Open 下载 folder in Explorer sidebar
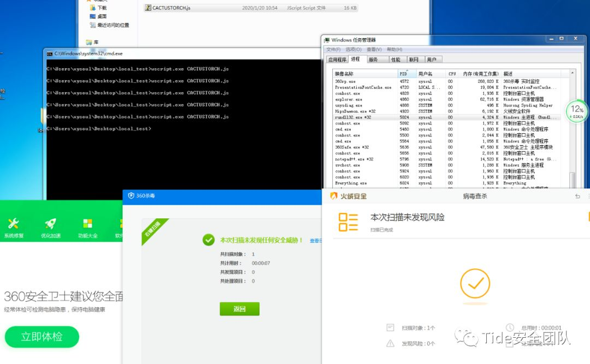Viewport: 590px width, 364px height. pyautogui.click(x=98, y=8)
